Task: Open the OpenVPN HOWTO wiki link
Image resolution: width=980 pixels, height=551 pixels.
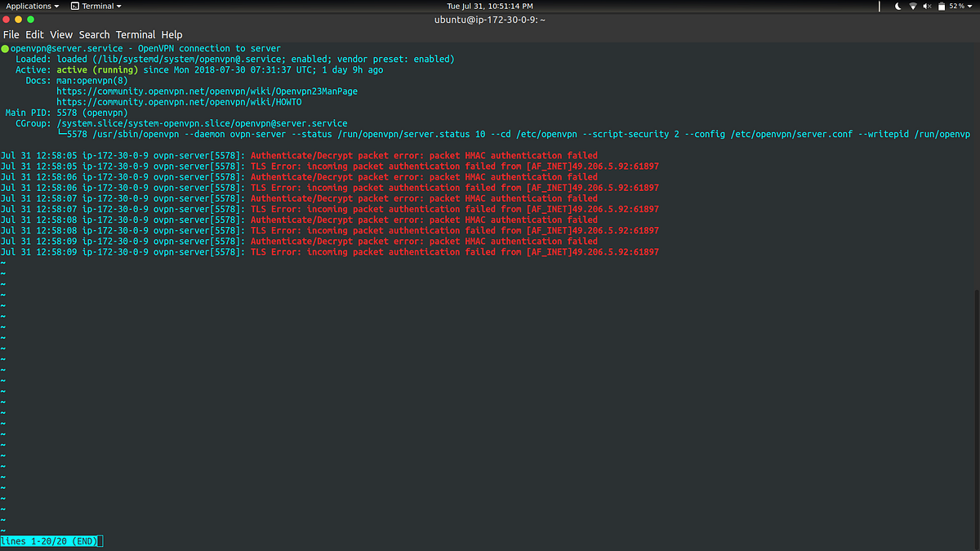Action: pos(180,101)
